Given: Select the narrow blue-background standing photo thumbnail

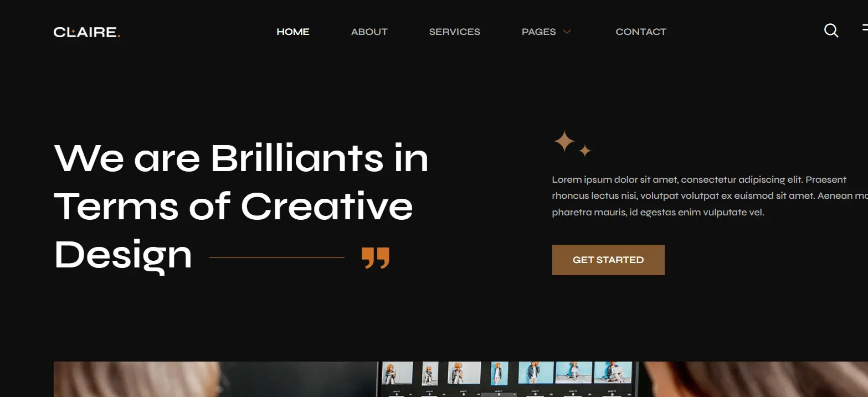Looking at the screenshot, I should point(499,374).
